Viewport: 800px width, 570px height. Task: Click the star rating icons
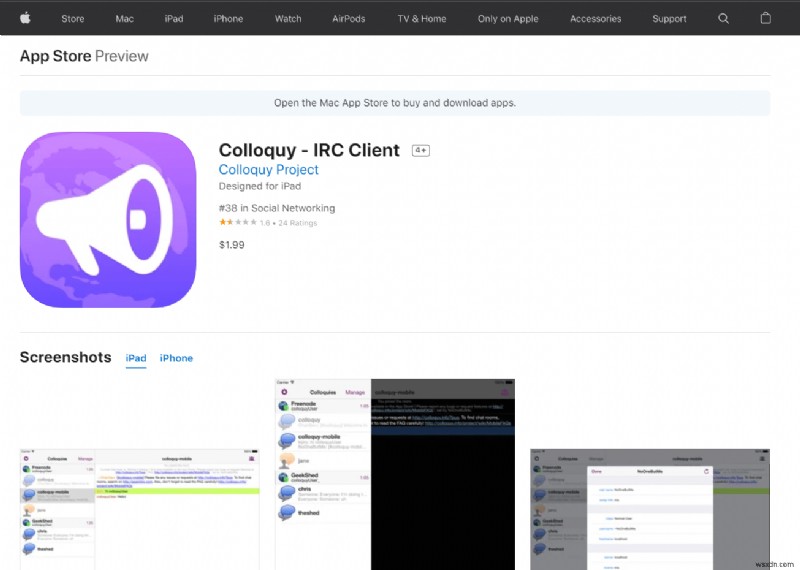click(x=238, y=222)
